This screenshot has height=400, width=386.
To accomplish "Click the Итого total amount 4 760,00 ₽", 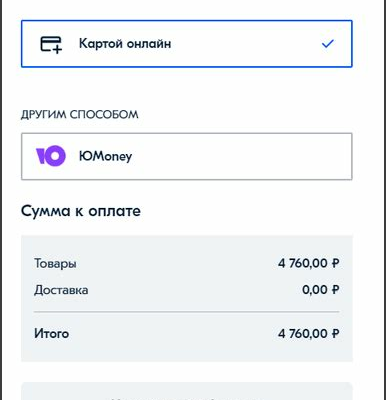I will tap(309, 333).
